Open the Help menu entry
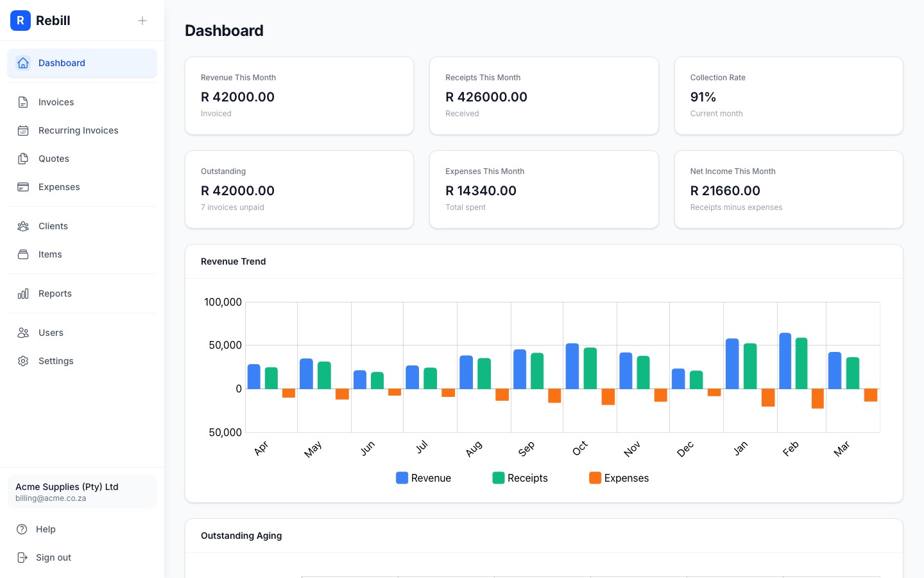The width and height of the screenshot is (924, 578). (46, 529)
